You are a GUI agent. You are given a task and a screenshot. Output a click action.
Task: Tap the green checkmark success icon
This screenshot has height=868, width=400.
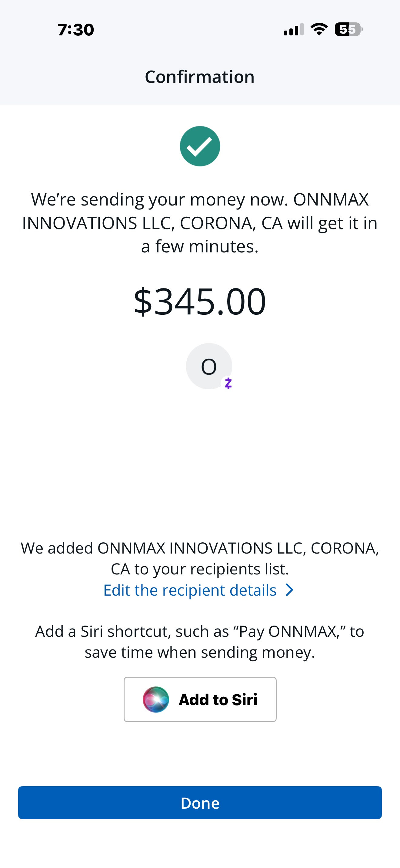200,146
